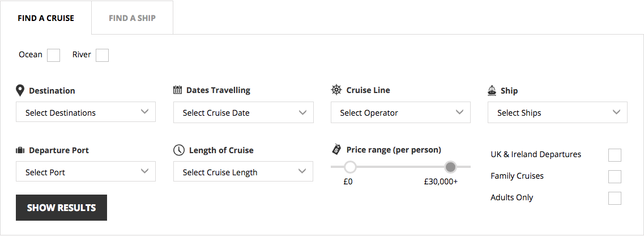Image resolution: width=644 pixels, height=236 pixels.
Task: Tick the Ocean checkbox
Action: 53,55
